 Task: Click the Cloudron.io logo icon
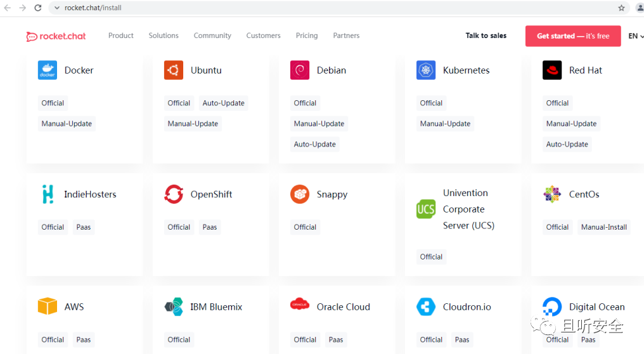tap(425, 306)
